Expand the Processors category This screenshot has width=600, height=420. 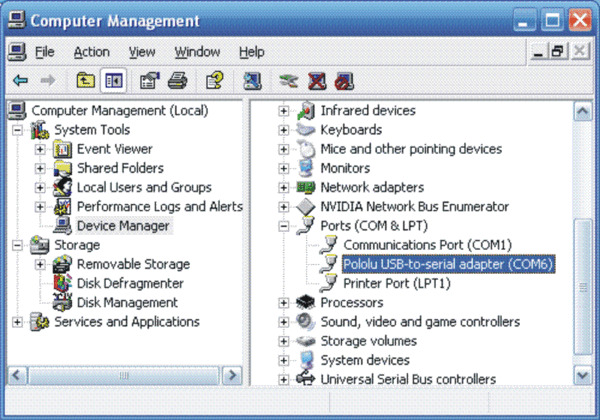click(284, 303)
